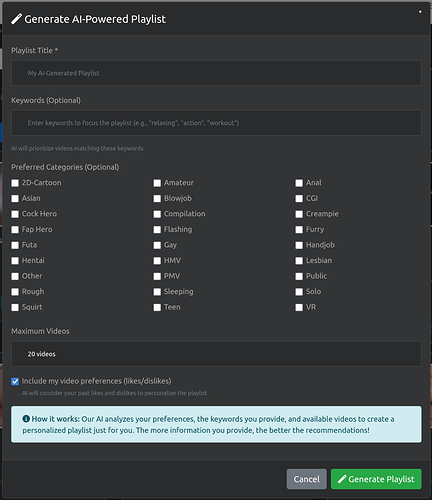432x500 pixels.
Task: Click the info icon in How it works
Action: tap(26, 419)
